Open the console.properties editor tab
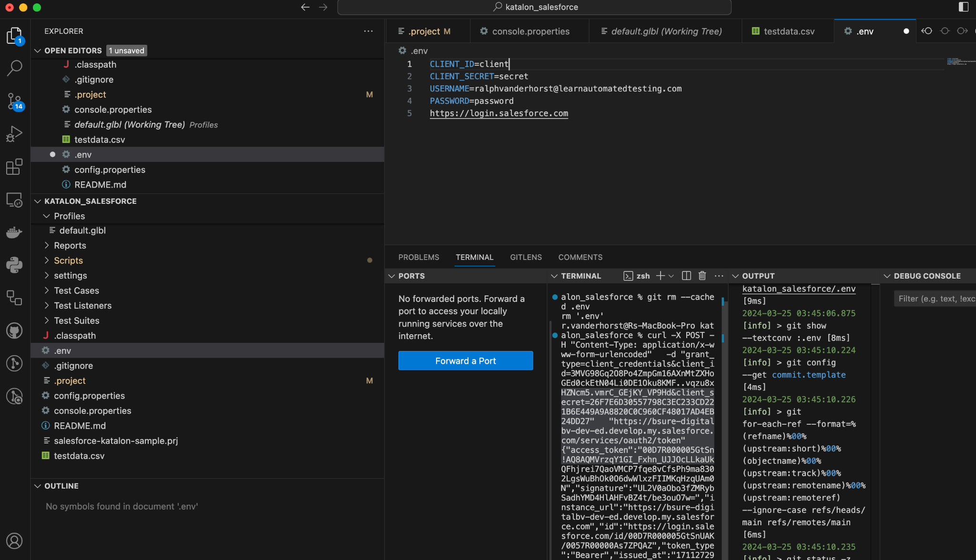 coord(530,31)
